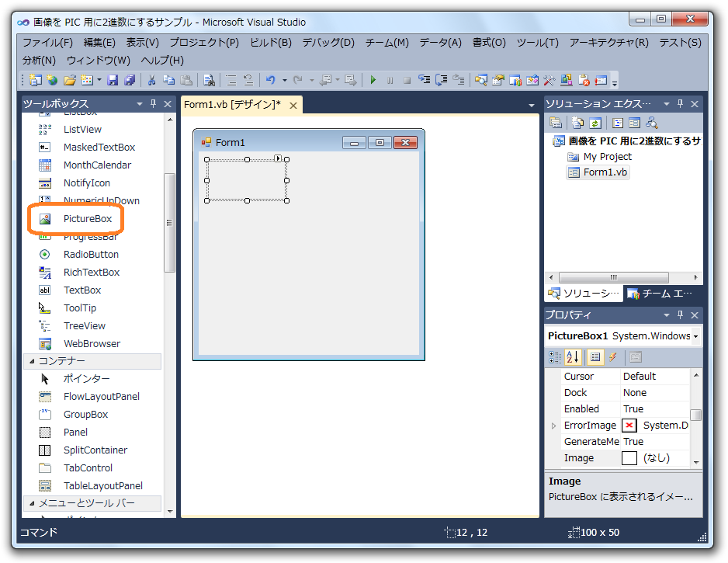Viewport: 728px width, 563px height.
Task: Click the View Designer icon in Solution Explorer
Action: tap(635, 123)
